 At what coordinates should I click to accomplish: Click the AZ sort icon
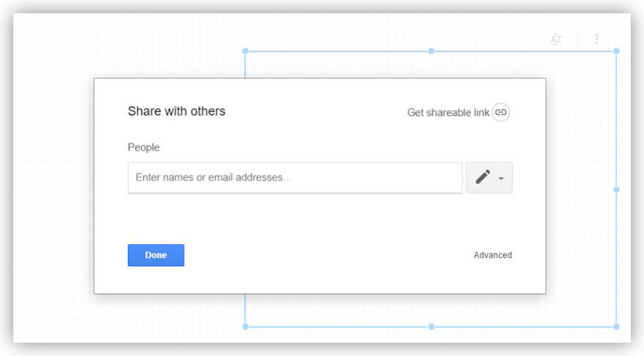[556, 39]
